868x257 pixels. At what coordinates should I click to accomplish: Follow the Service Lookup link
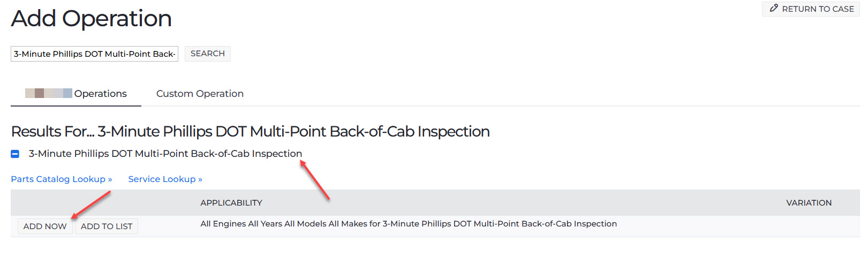165,179
